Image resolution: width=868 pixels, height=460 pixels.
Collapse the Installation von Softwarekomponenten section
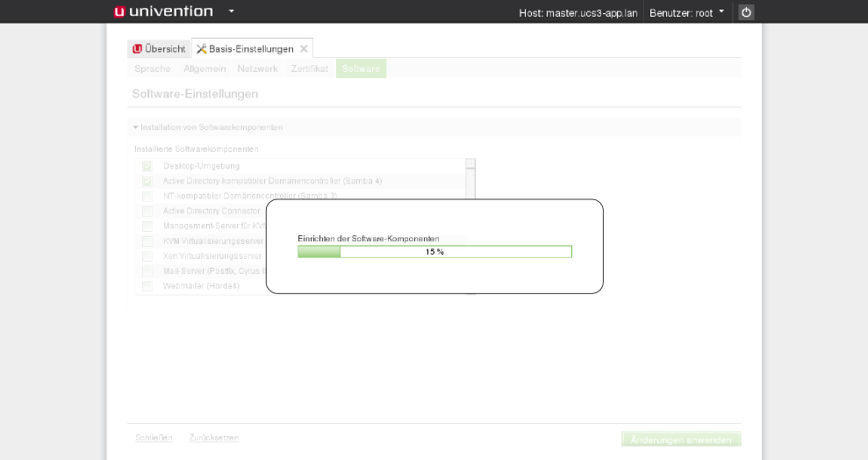pyautogui.click(x=136, y=127)
